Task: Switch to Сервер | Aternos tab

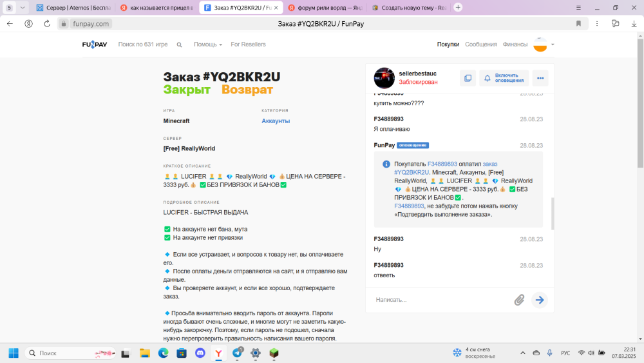Action: [x=73, y=7]
